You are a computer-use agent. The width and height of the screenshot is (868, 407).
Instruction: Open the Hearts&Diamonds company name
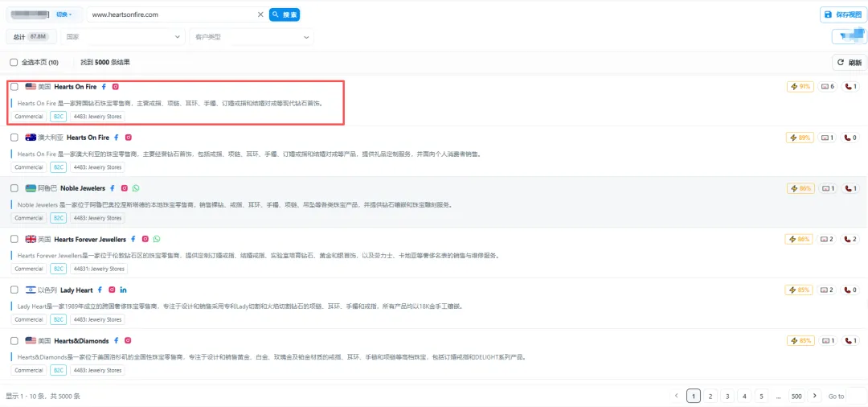(81, 340)
